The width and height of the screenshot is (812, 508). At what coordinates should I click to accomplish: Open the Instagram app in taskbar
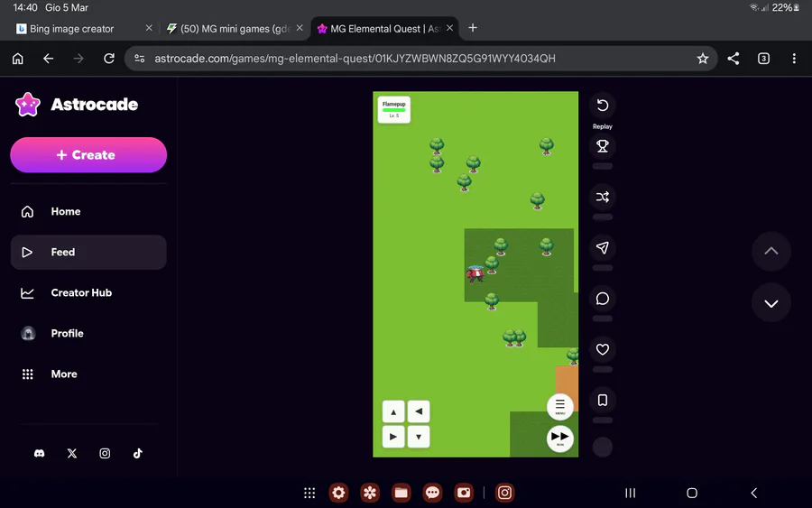tap(505, 493)
